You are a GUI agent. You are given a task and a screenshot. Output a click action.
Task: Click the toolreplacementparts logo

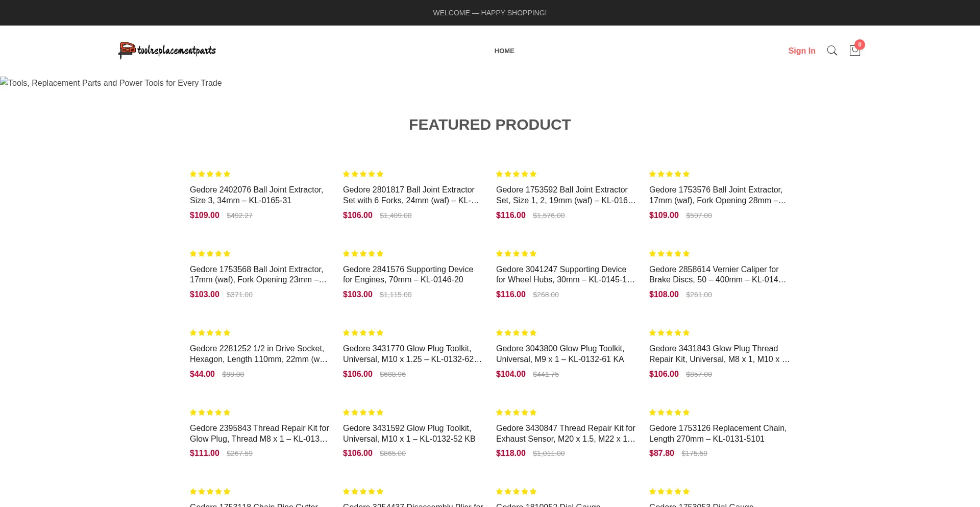coord(167,51)
